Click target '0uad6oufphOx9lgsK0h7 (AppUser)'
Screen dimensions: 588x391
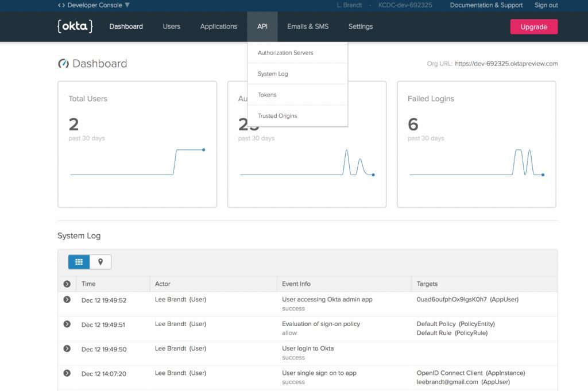[467, 299]
